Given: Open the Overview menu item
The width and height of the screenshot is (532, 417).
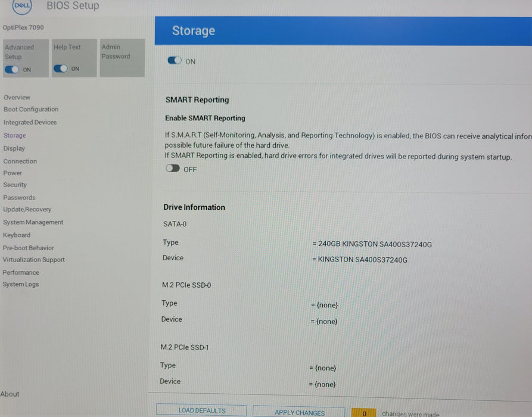Looking at the screenshot, I should point(17,97).
